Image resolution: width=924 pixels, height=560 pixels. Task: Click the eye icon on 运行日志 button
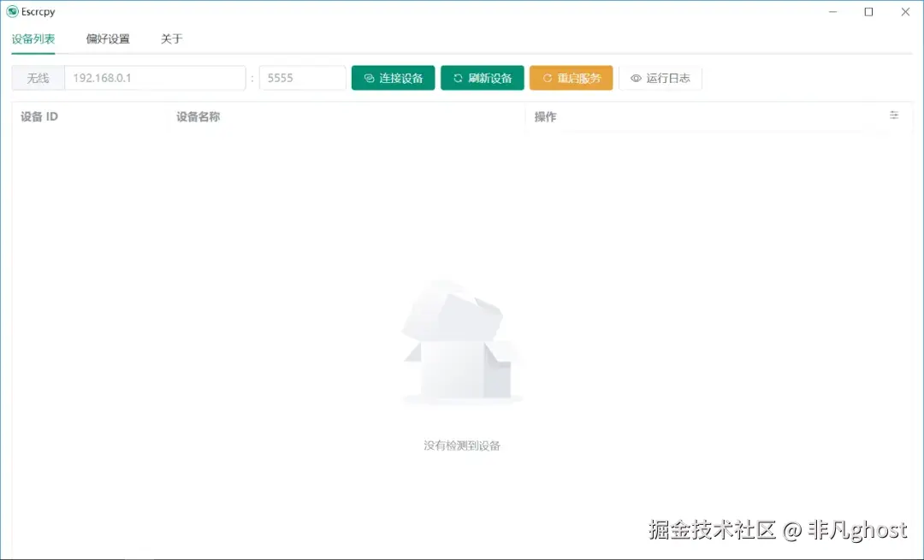point(635,78)
